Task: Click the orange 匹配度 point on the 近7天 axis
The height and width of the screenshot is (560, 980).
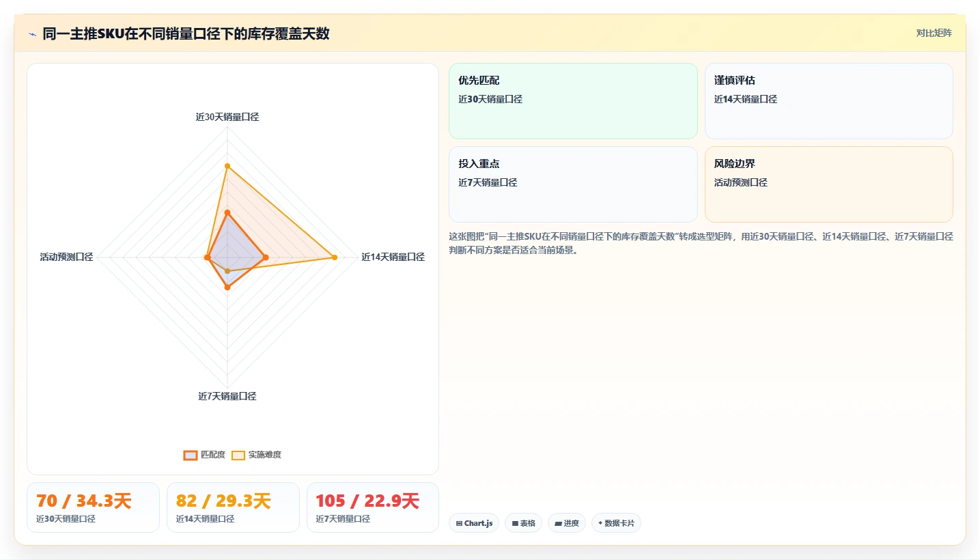Action: (x=227, y=288)
